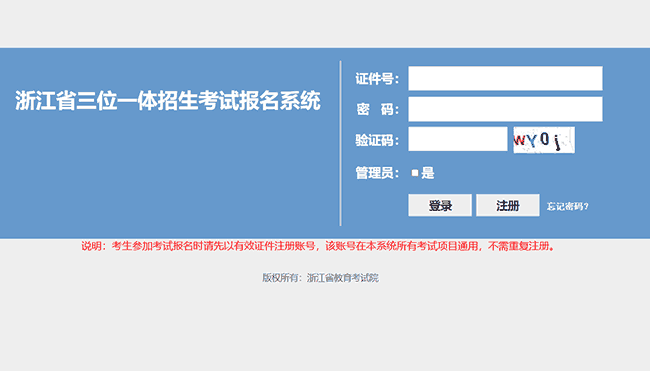Click the red 说明 notice text
The height and width of the screenshot is (371, 650).
pos(318,246)
